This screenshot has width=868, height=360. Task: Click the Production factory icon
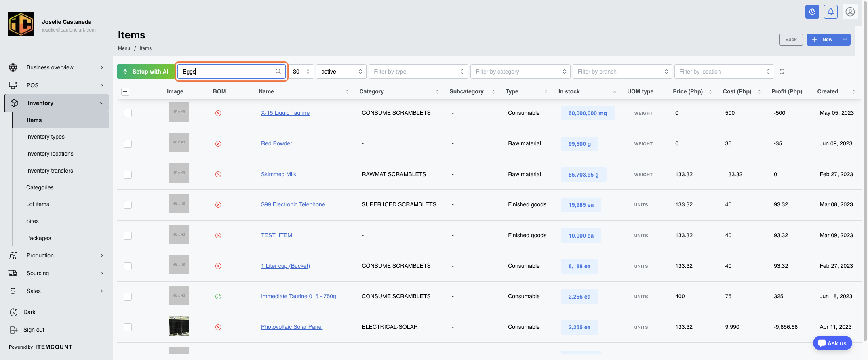pyautogui.click(x=13, y=255)
